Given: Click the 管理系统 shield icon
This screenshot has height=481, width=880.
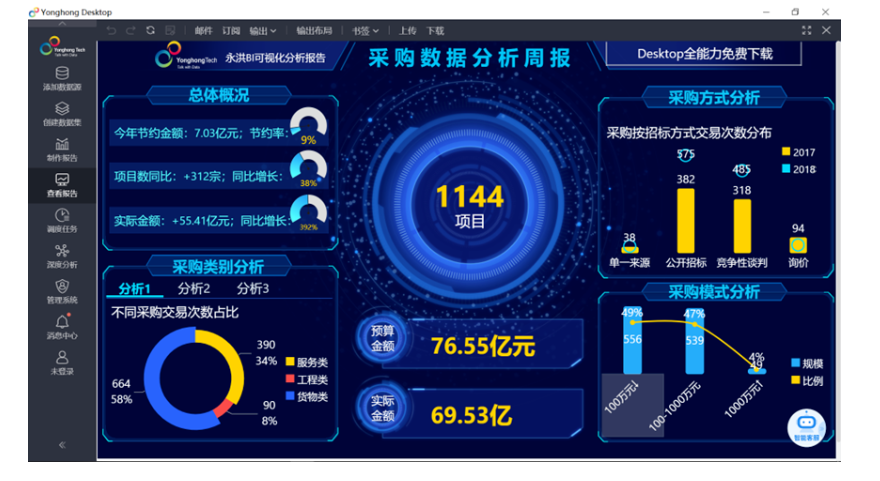Looking at the screenshot, I should [62, 288].
